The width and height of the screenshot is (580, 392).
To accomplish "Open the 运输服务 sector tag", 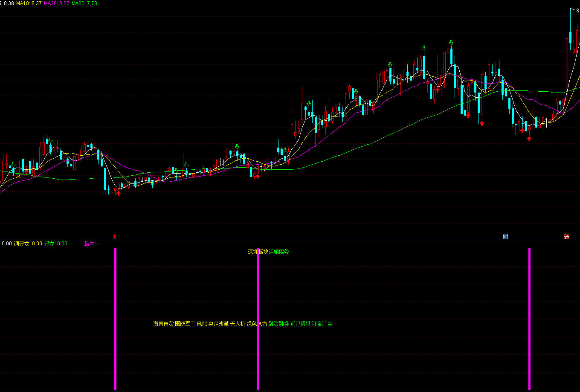I will 278,252.
